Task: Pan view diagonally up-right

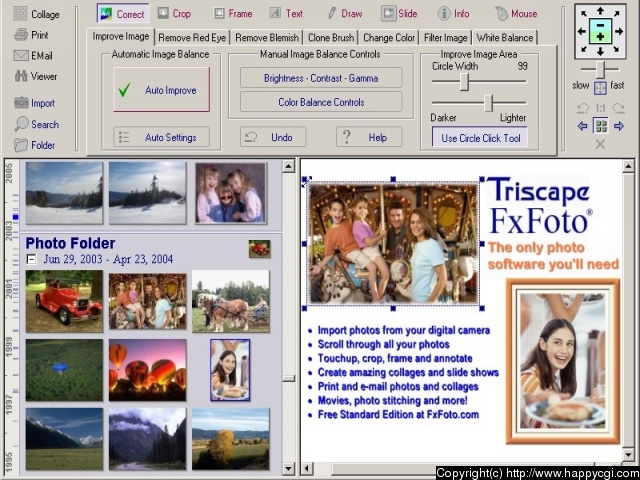Action: pos(616,14)
